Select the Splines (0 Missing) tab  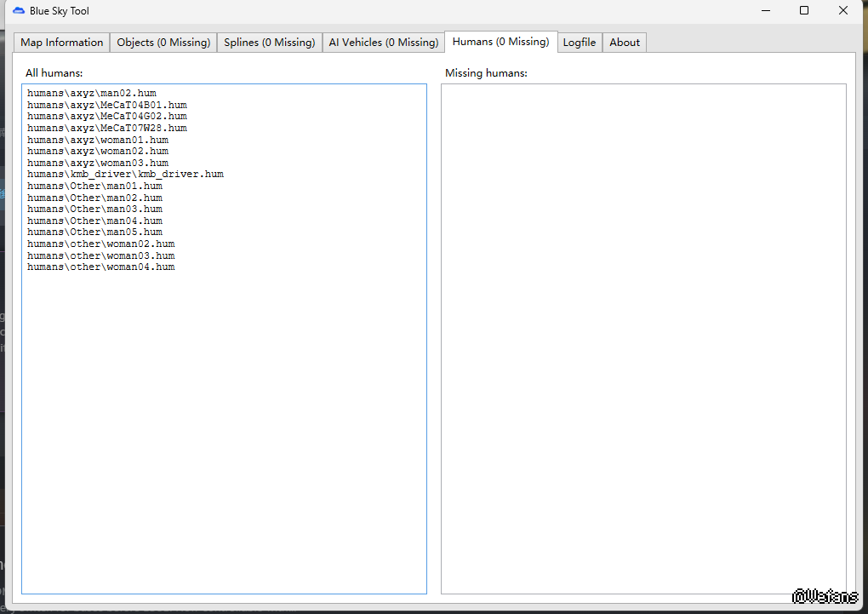point(270,43)
